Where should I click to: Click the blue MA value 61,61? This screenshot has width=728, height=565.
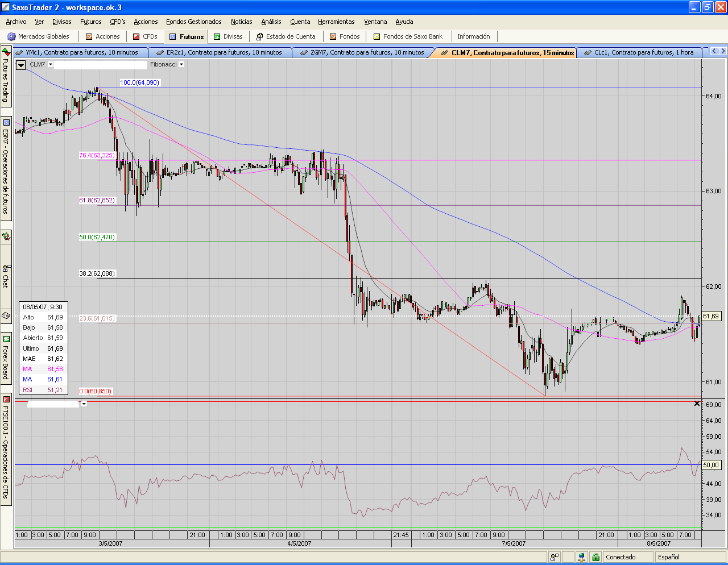coord(55,379)
